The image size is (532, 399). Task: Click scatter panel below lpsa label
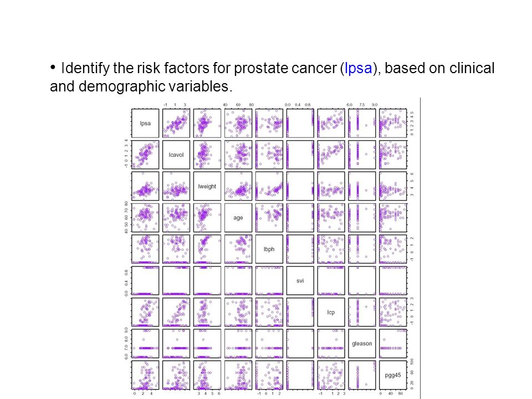coord(145,155)
